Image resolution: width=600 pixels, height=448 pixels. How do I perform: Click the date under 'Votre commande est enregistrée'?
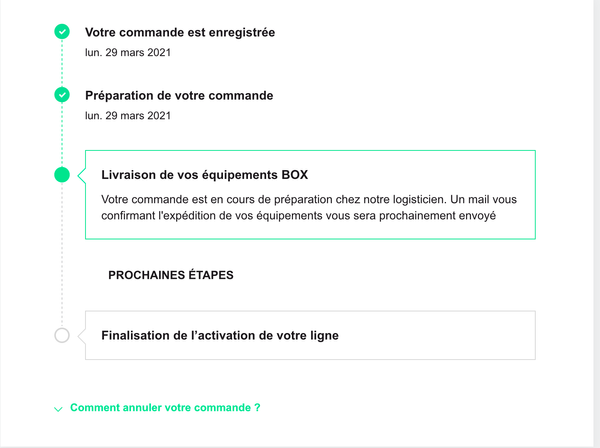(128, 52)
